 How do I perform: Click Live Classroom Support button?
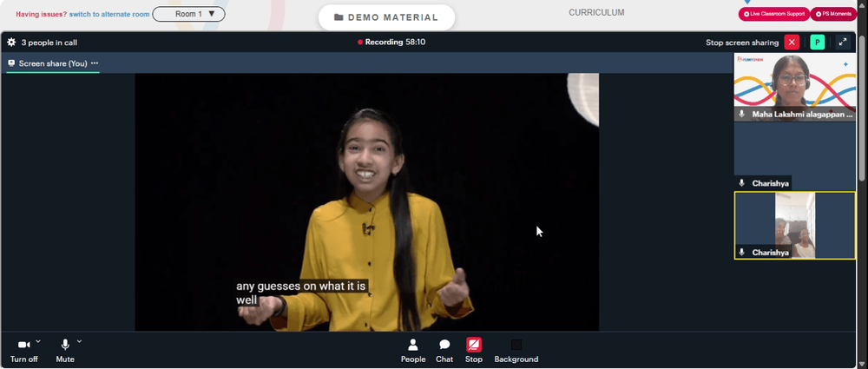click(x=773, y=14)
